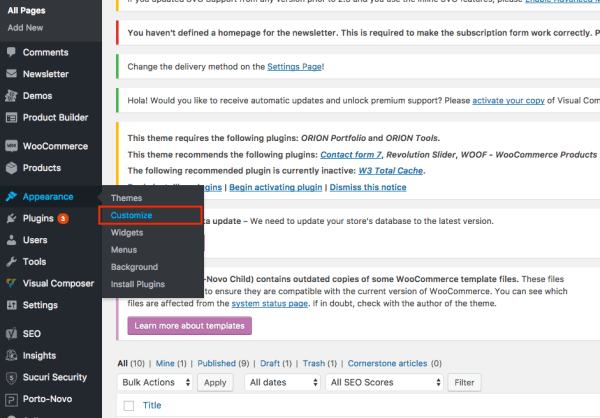
Task: Show the Published pages filter link
Action: point(216,363)
